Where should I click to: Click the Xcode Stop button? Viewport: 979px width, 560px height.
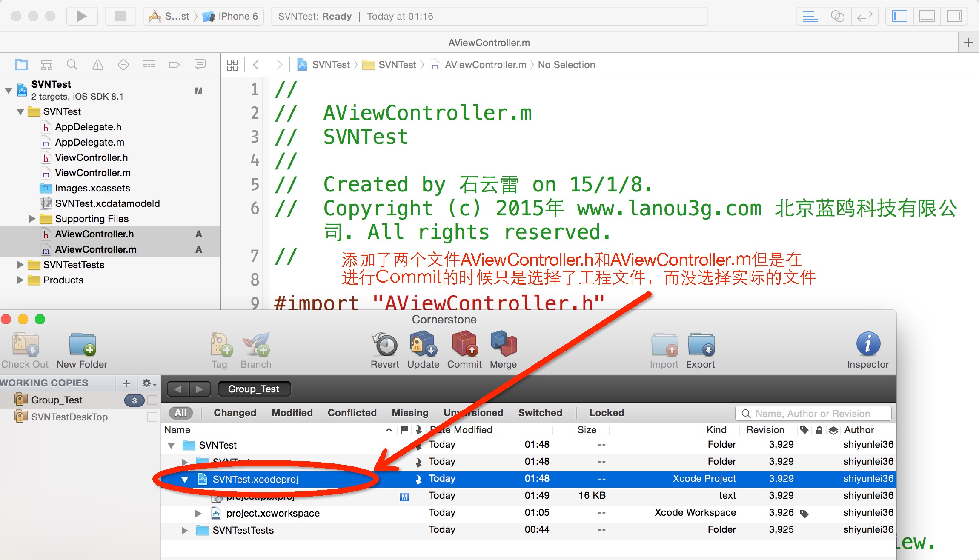[120, 16]
